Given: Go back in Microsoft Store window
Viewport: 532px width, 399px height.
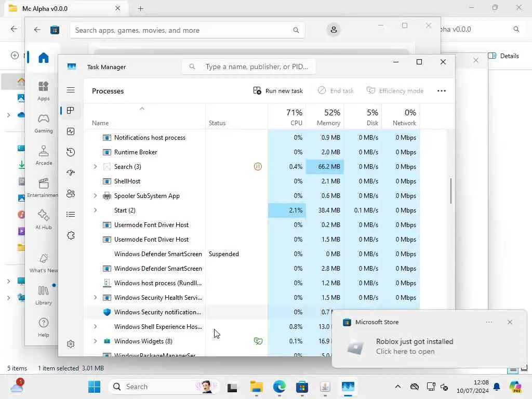Looking at the screenshot, I should click(x=37, y=30).
